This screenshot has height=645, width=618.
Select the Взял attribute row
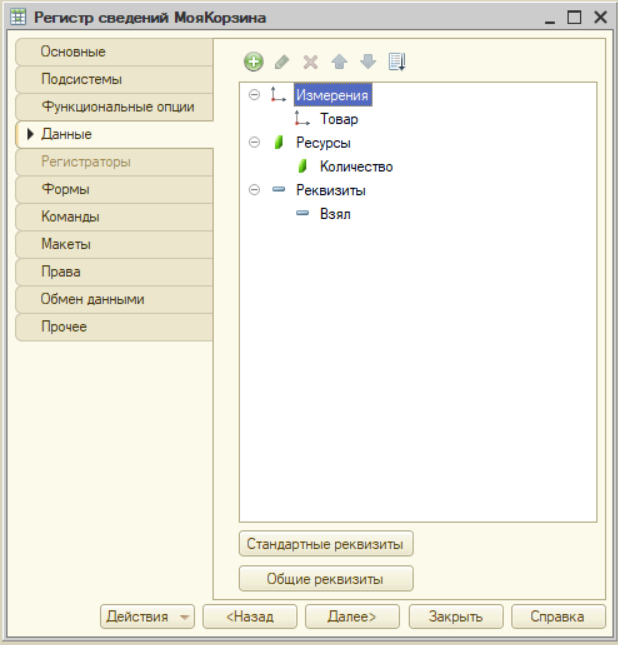[x=335, y=214]
